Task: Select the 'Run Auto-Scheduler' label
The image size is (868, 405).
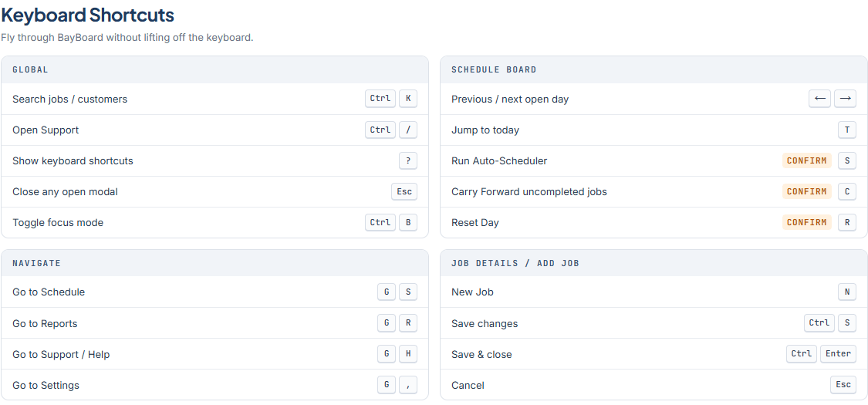Action: 499,161
